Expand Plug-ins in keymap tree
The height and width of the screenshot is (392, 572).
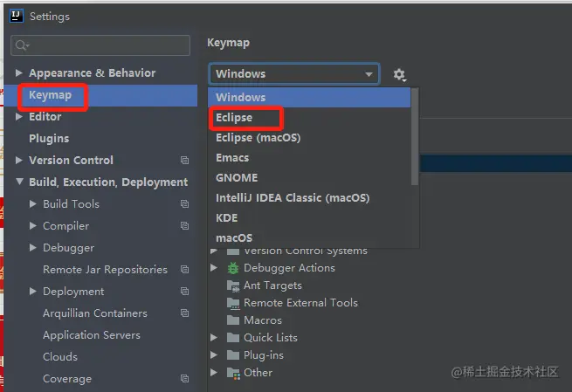(x=214, y=354)
